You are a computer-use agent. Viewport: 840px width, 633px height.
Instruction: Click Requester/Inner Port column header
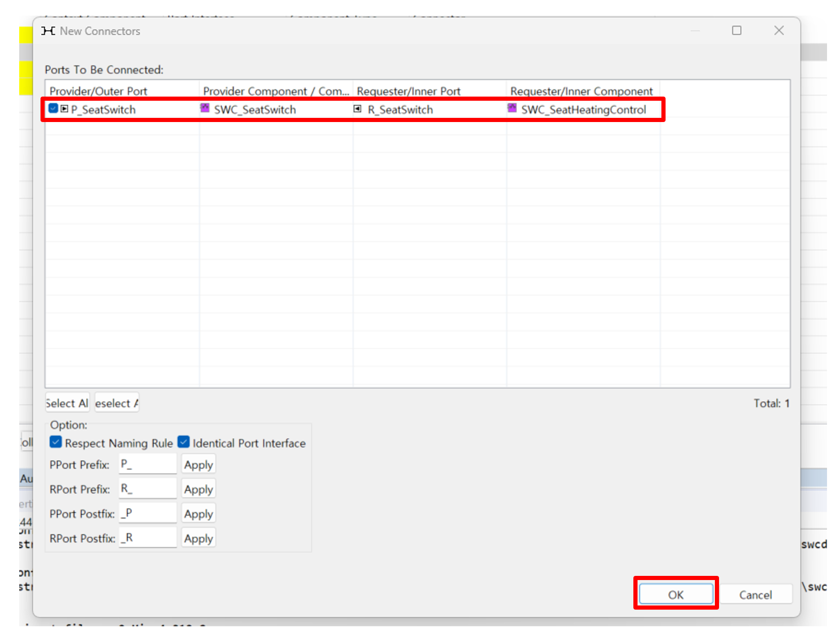409,91
